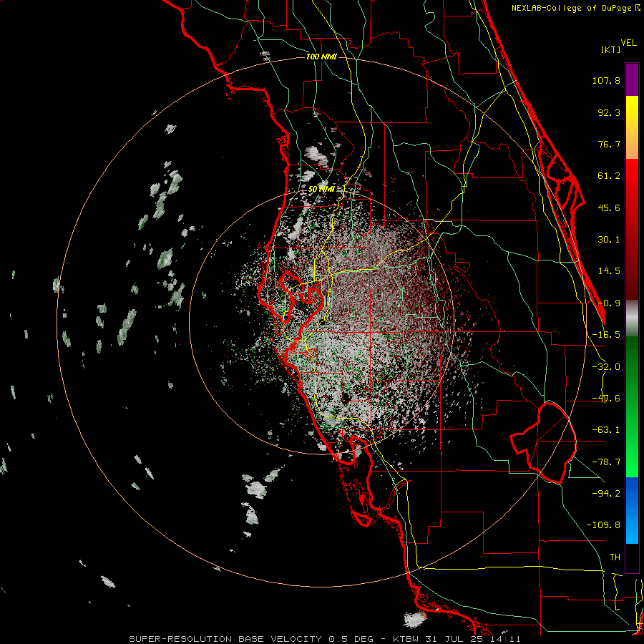The image size is (644, 644).
Task: Select the 76.7 legend value
Action: [609, 144]
